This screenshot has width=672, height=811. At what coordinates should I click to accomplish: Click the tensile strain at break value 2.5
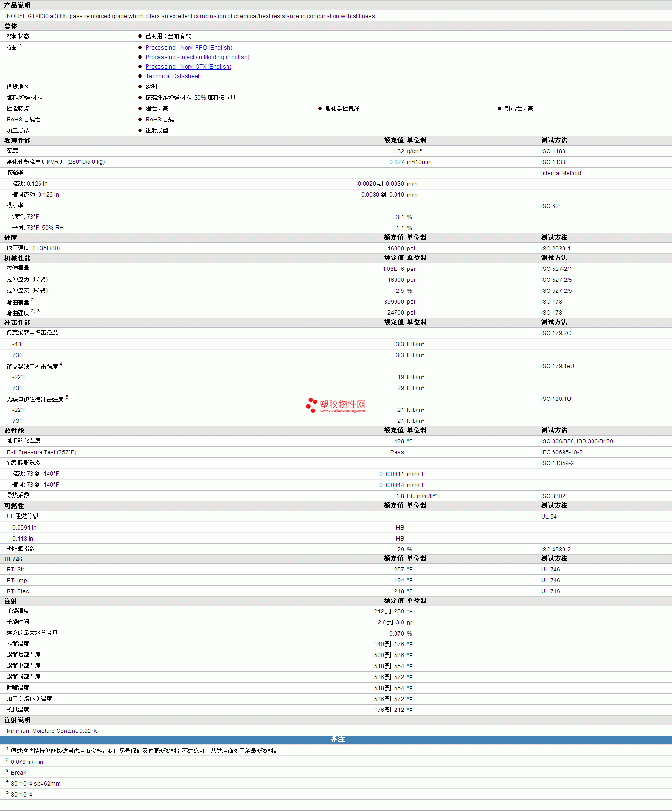click(x=400, y=291)
